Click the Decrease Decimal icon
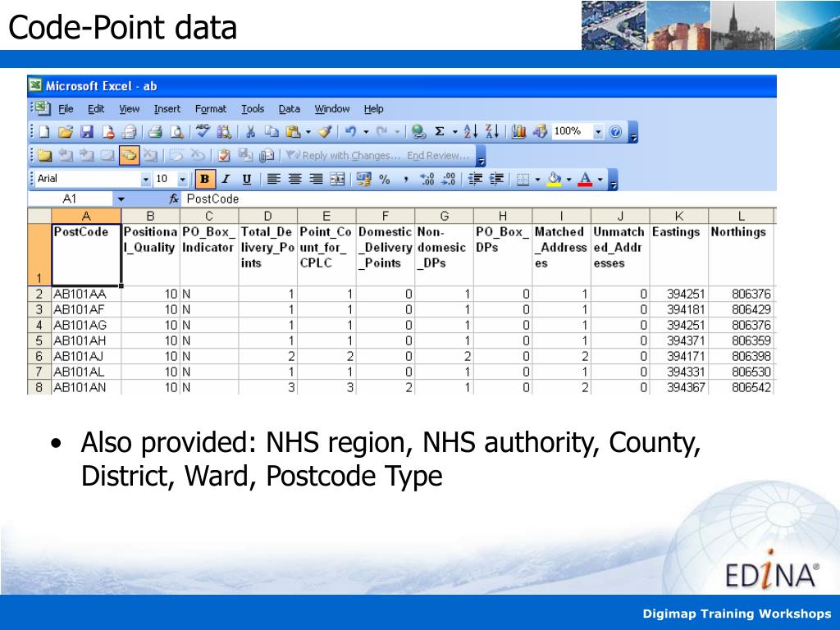 449,179
